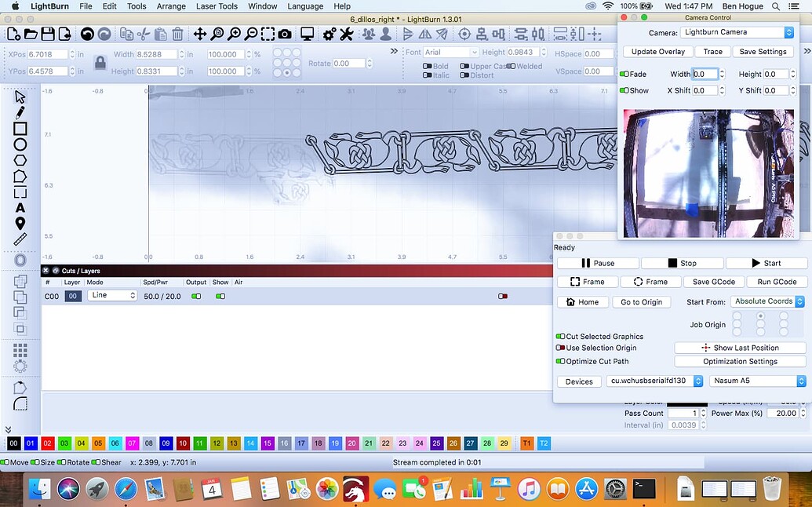The width and height of the screenshot is (812, 507).
Task: Click the Open file folder icon
Action: [31, 35]
